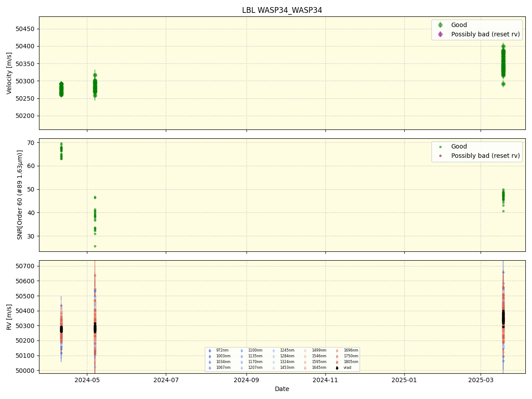Click the 1645nm legend marker
Viewport: 532px width, 399px height.
pyautogui.click(x=305, y=368)
